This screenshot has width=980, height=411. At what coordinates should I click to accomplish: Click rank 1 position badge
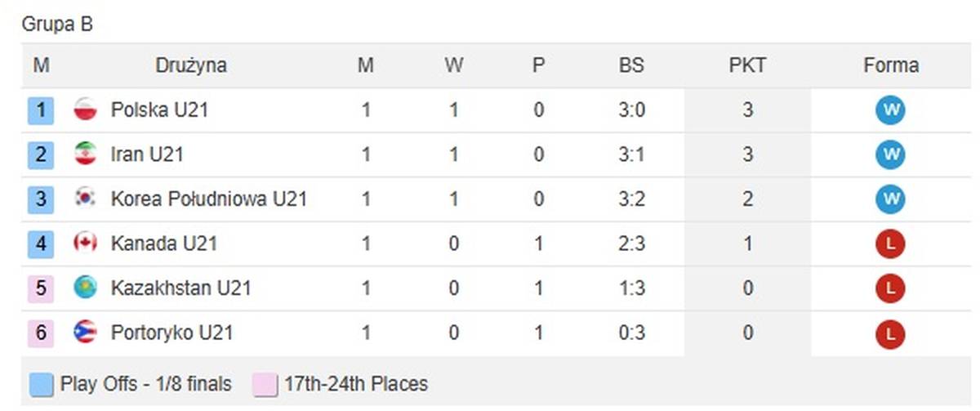[x=41, y=109]
